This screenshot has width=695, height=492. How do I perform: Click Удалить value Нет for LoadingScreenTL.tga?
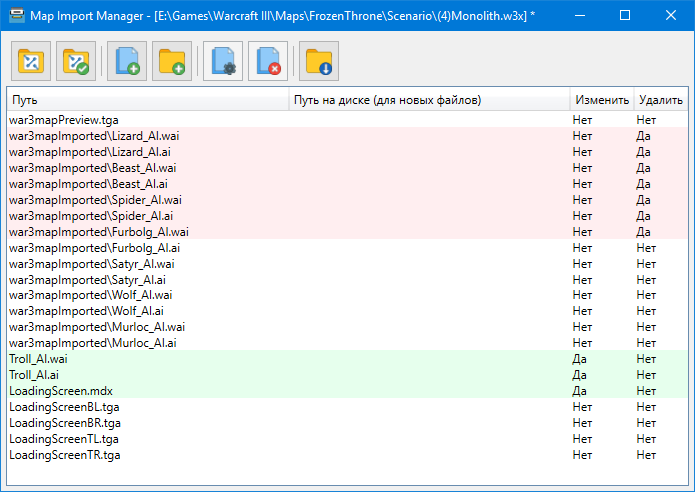tap(646, 438)
